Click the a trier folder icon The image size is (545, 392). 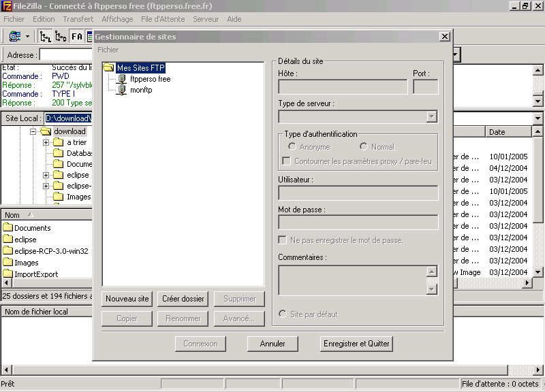click(x=59, y=142)
